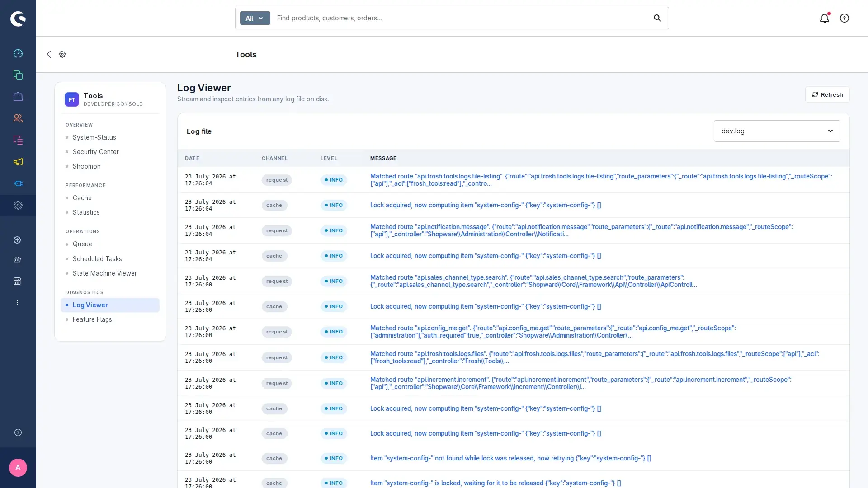
Task: Click the CHANNEL column header
Action: coord(274,158)
